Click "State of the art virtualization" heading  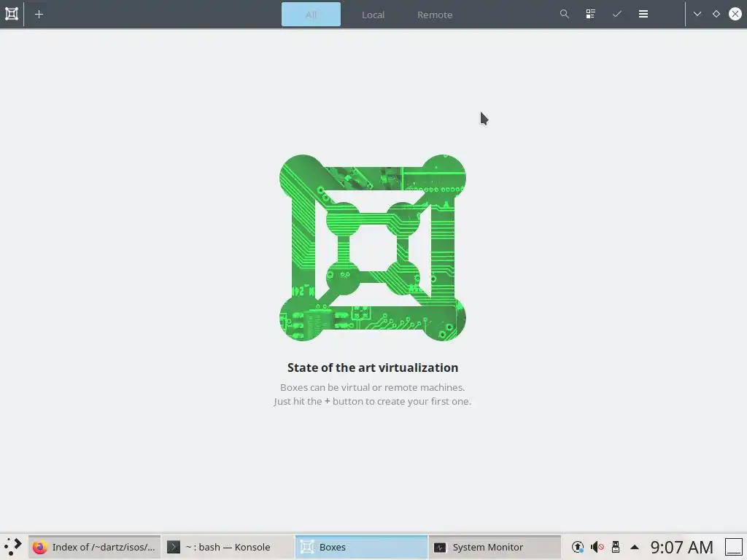[373, 367]
